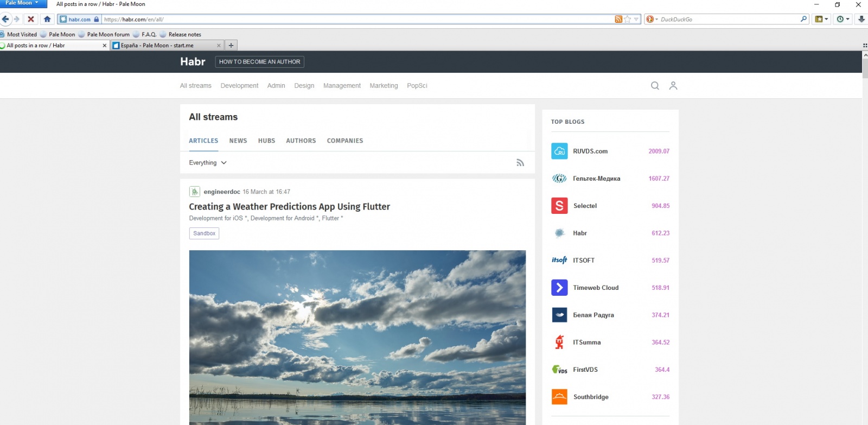
Task: Open the Release notes bookmark
Action: [x=180, y=34]
